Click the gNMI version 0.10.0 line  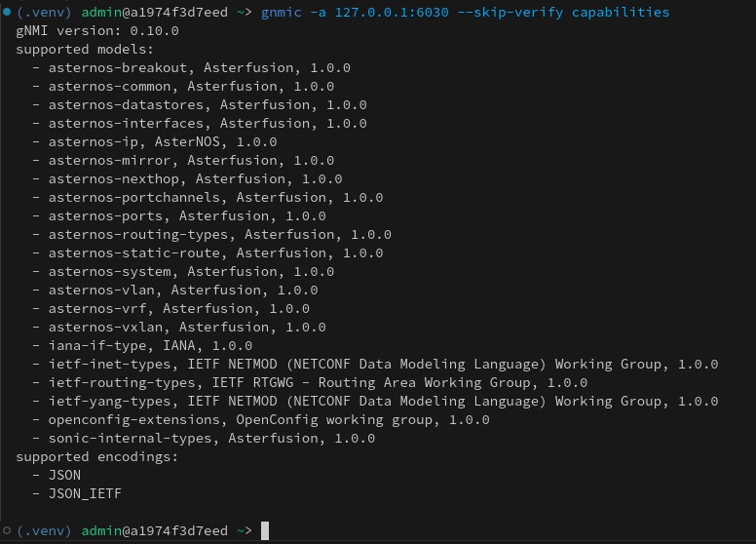click(x=97, y=31)
